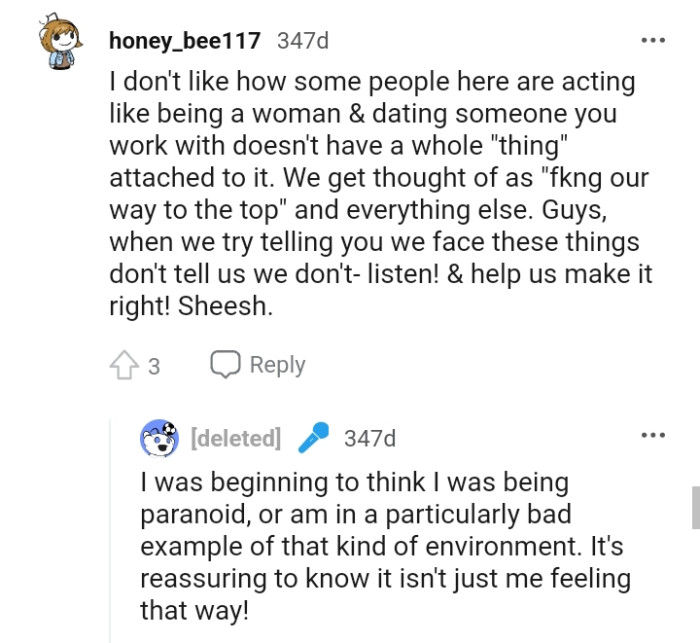Open overflow menu on the deleted reply
This screenshot has width=700, height=643.
click(653, 436)
